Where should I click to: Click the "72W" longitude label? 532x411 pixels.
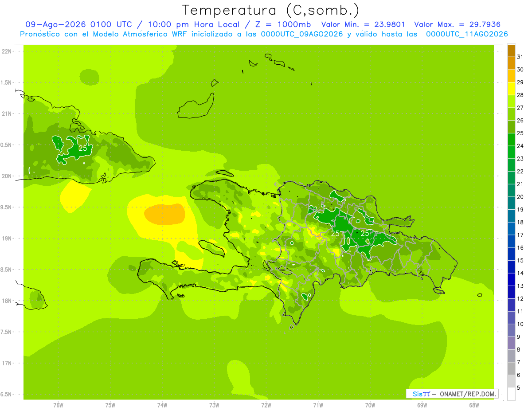266,405
